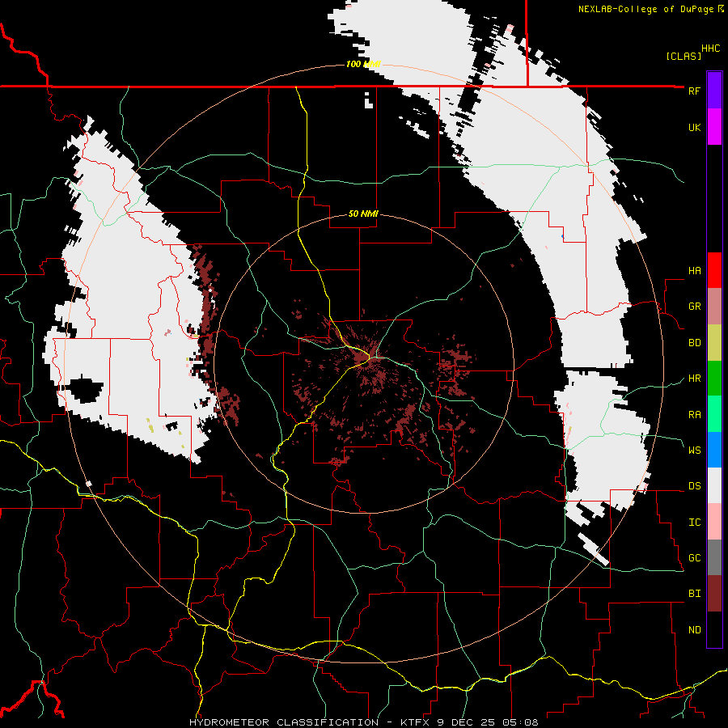
Task: Click the HA legend label
Action: point(694,270)
